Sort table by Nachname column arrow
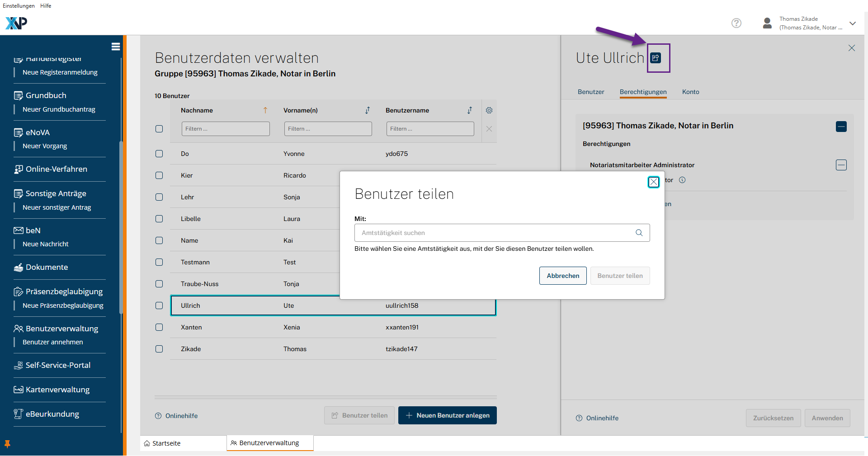The image size is (868, 456). pyautogui.click(x=265, y=110)
